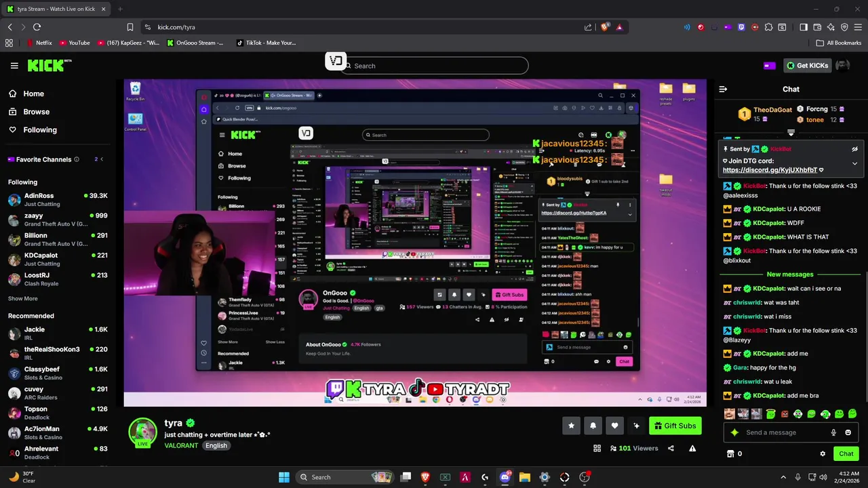Open the emote picker smiley in message box

pos(848,432)
